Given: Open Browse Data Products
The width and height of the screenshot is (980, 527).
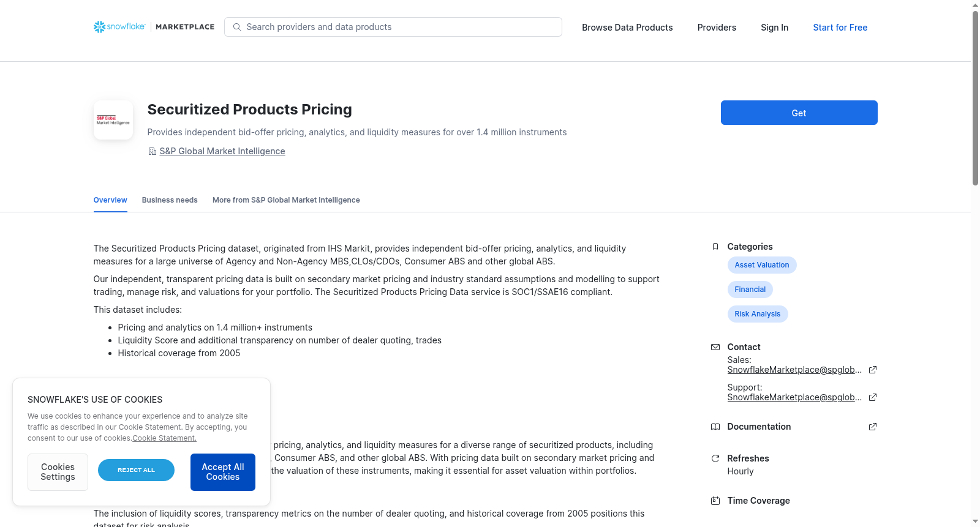Looking at the screenshot, I should tap(627, 28).
